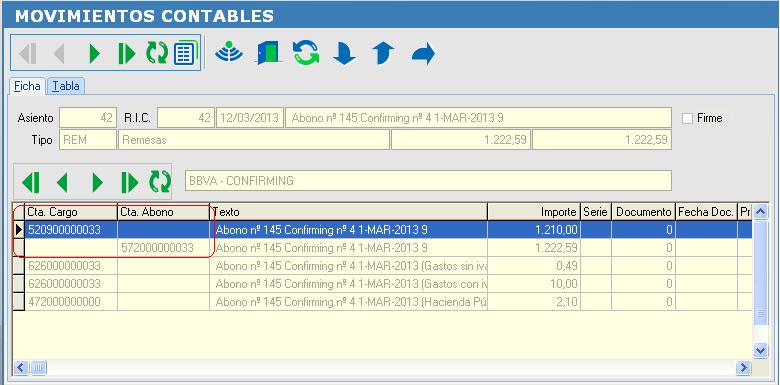This screenshot has height=385, width=780.
Task: Select row with account 472000000000
Action: (382, 302)
